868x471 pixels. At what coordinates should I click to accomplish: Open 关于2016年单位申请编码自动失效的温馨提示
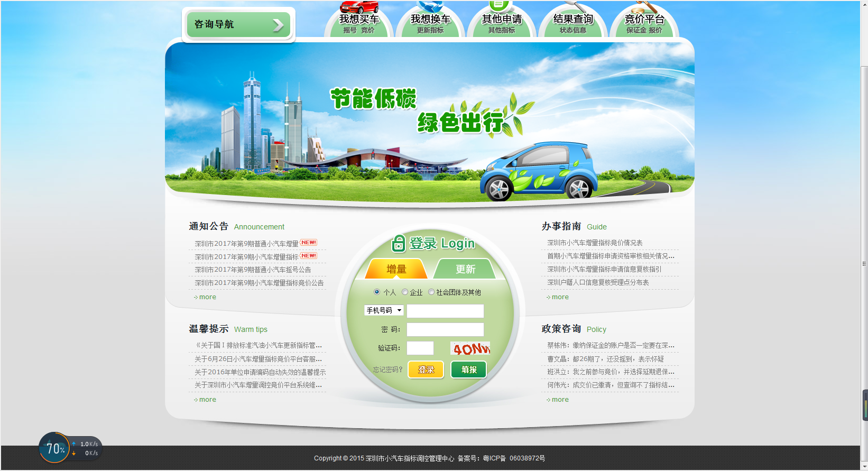click(x=260, y=372)
